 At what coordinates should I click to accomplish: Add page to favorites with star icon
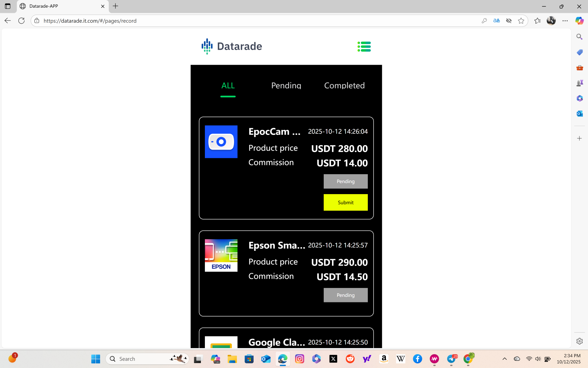point(521,21)
